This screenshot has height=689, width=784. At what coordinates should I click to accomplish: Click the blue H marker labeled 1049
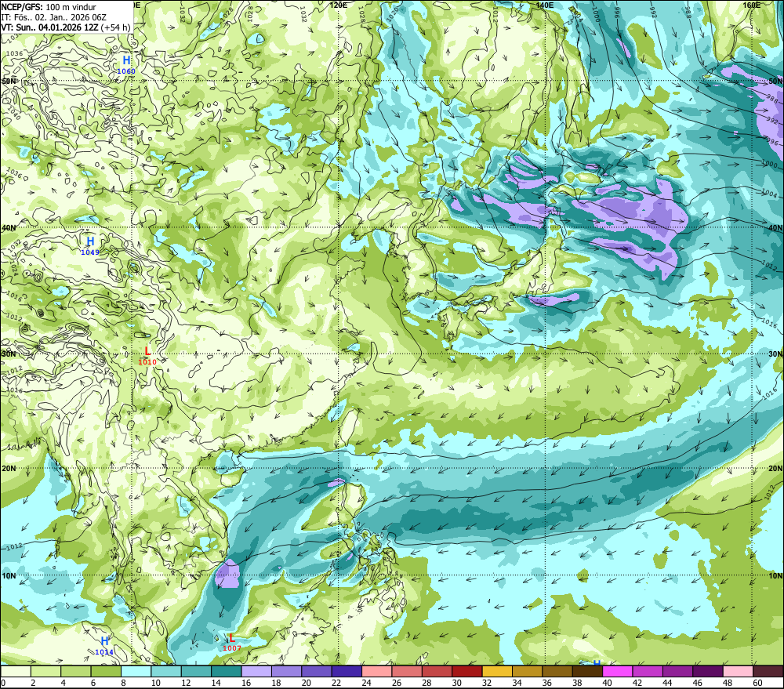90,242
